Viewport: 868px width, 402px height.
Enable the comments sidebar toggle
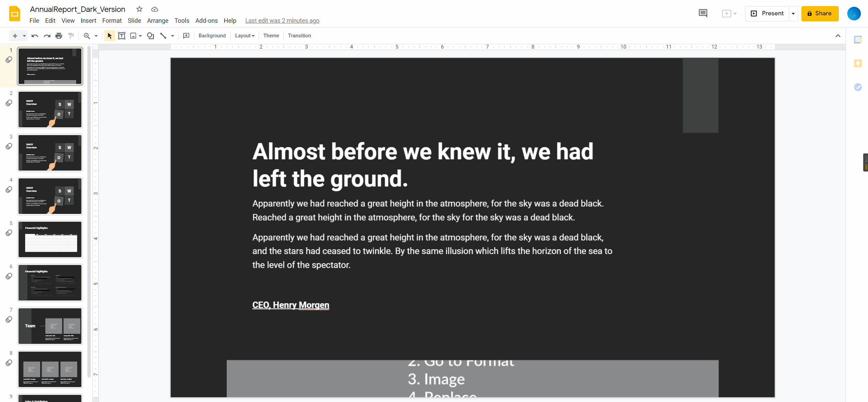[x=703, y=13]
